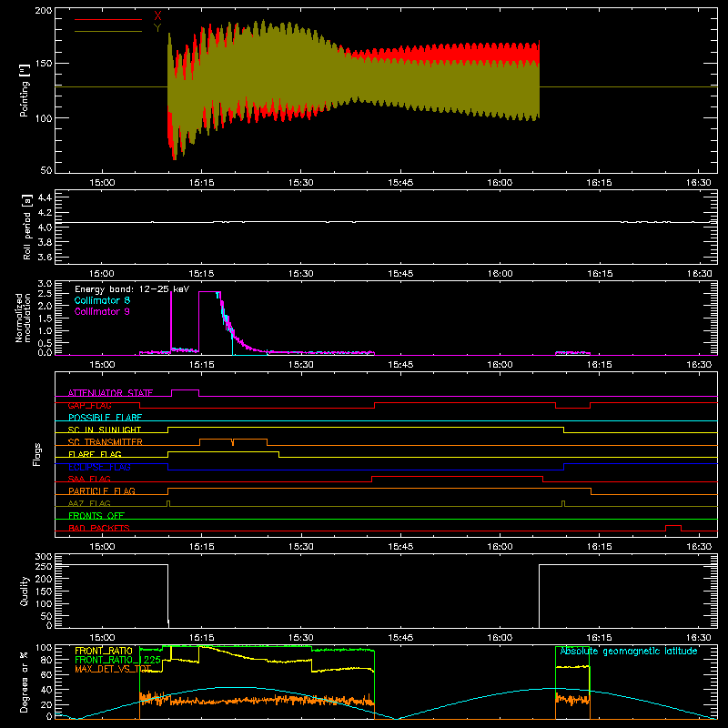Click the '200' tick on the Pointing axis
This screenshot has height=728, width=728.
[43, 11]
